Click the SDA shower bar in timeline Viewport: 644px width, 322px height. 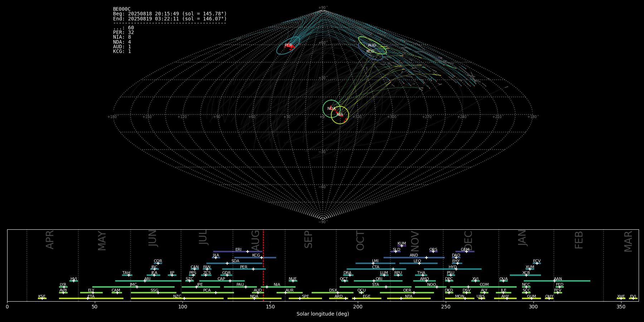pos(234,263)
